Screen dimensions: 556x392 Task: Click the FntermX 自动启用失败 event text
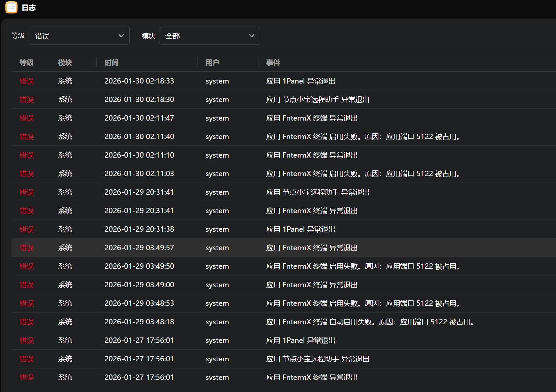[x=370, y=322]
